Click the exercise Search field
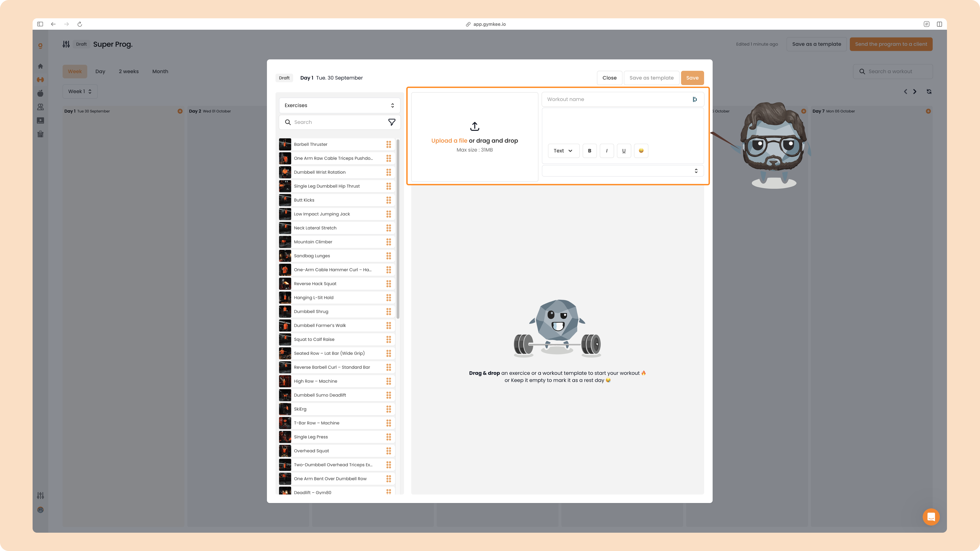Image resolution: width=980 pixels, height=551 pixels. coord(339,122)
